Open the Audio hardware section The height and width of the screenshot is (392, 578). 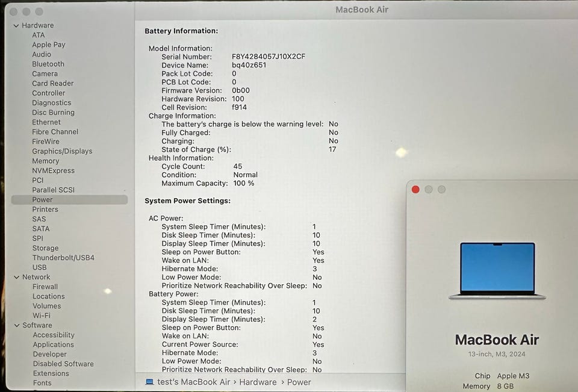pos(42,54)
